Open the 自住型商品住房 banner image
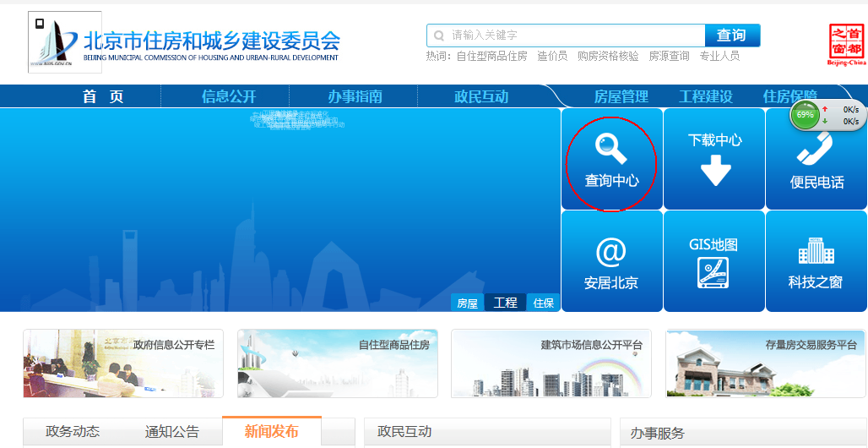868x448 pixels. 338,363
